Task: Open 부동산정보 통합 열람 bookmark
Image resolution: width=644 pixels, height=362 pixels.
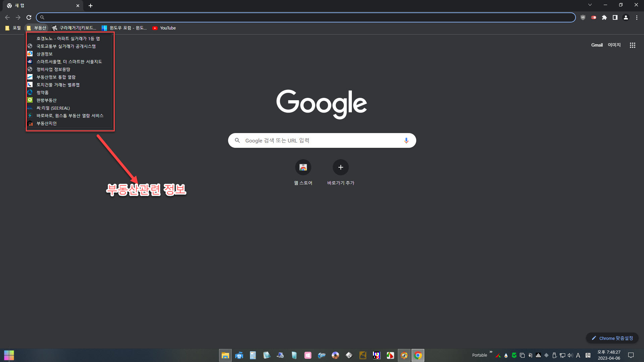Action: [x=69, y=77]
